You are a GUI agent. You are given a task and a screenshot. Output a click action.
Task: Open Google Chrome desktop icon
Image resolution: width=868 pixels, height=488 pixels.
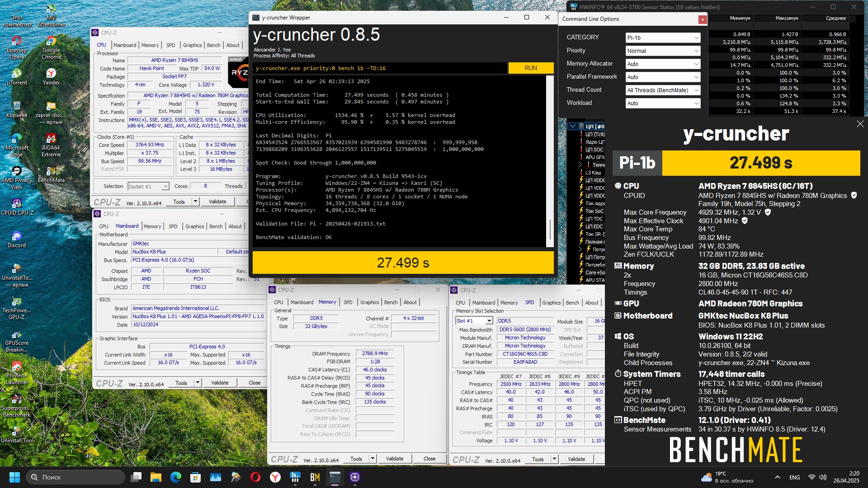pos(51,47)
